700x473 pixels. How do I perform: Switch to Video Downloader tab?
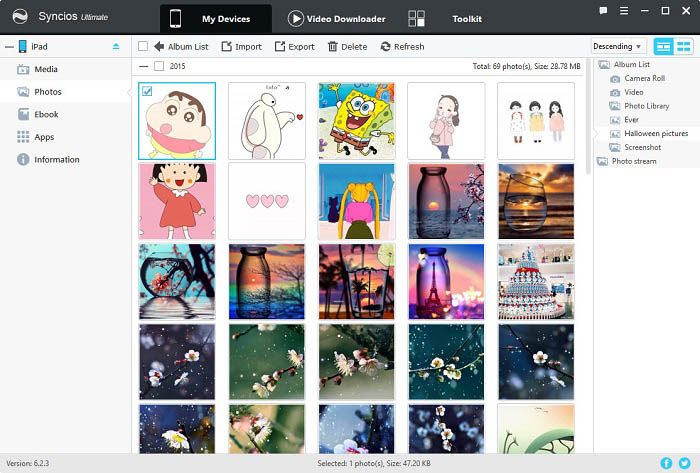[337, 19]
